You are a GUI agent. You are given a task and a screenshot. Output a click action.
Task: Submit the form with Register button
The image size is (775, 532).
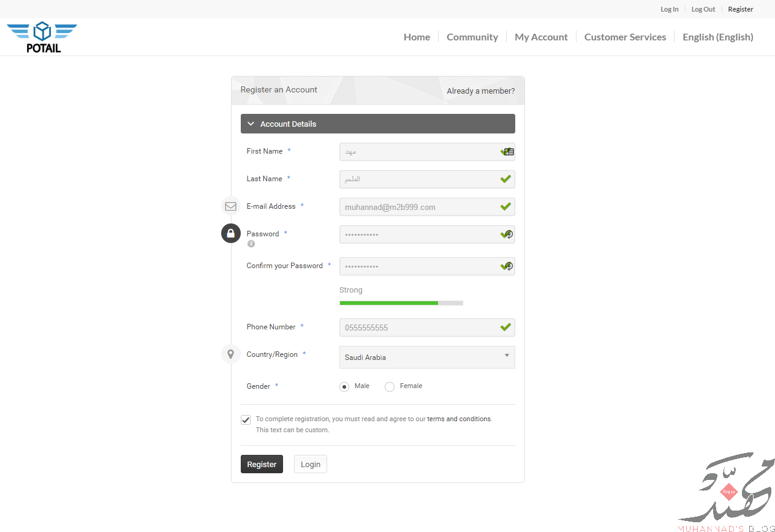point(262,464)
